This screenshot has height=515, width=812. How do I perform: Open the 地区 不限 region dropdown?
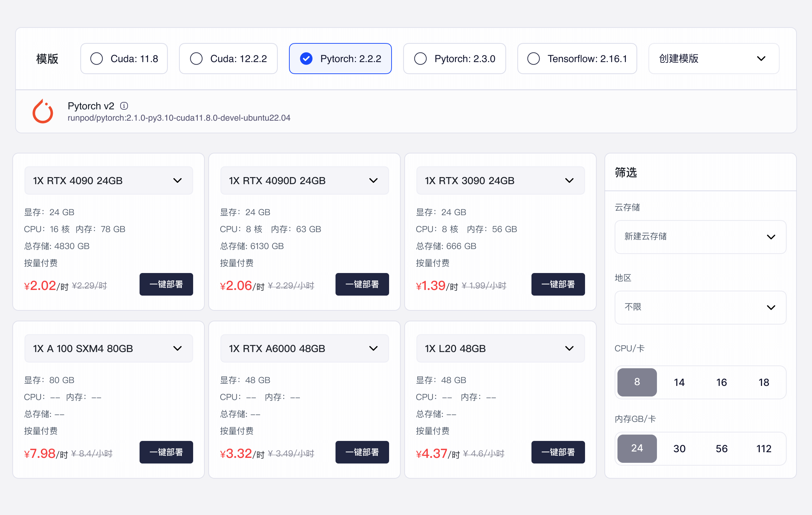coord(701,307)
